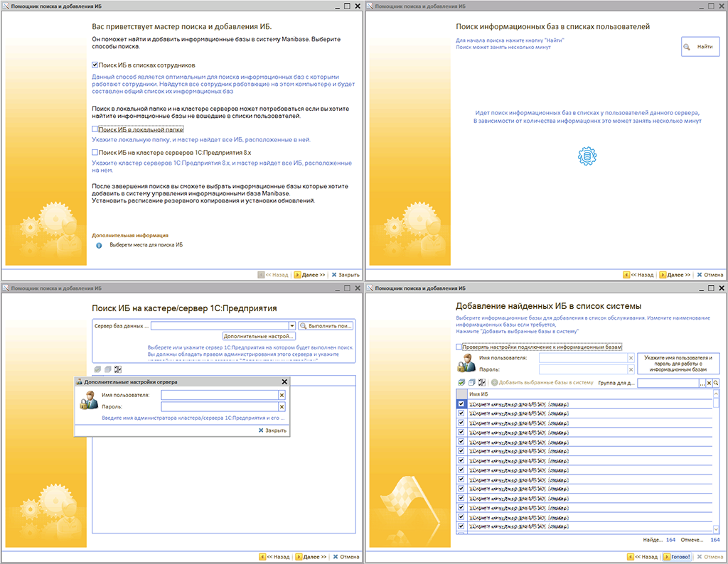Clear the group field with its X icon

(x=709, y=383)
